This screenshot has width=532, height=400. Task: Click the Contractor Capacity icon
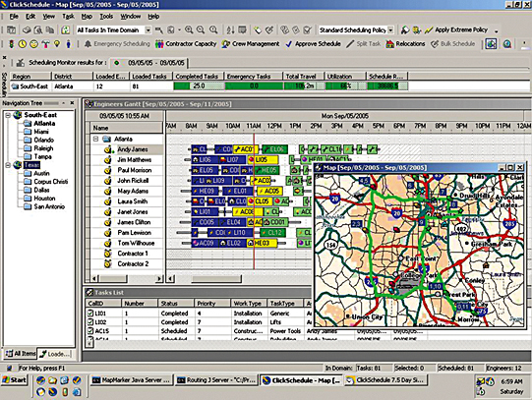(x=159, y=44)
